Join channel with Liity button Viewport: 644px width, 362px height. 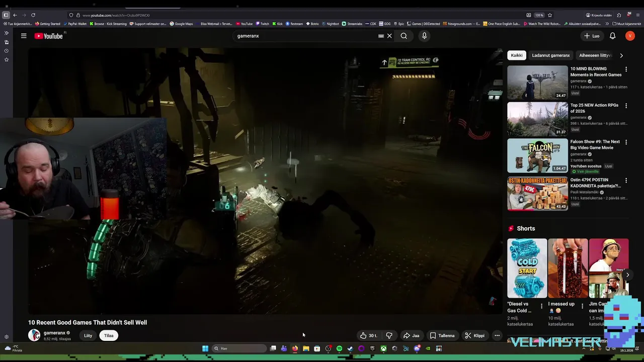pos(88,335)
